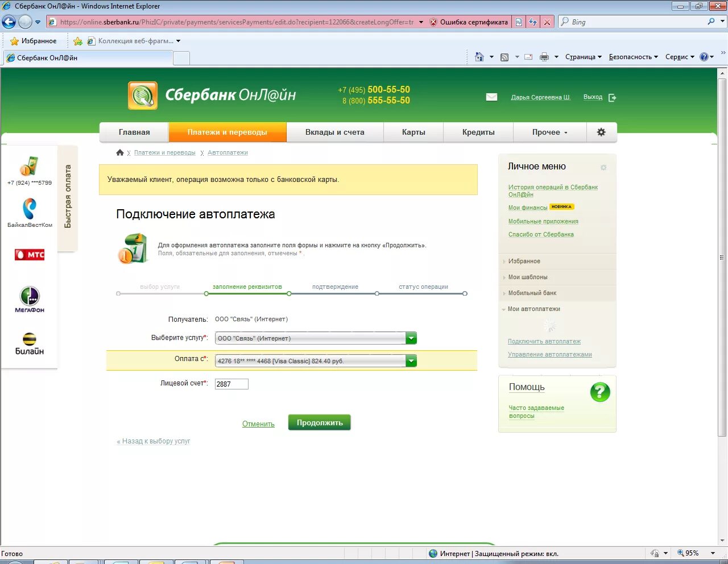728x564 pixels.
Task: Go home via the breadcrumb house icon
Action: coord(119,152)
